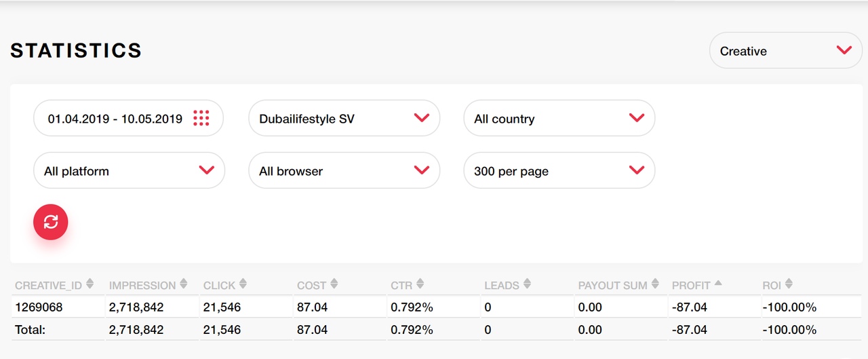Open the All country dropdown
The height and width of the screenshot is (359, 868).
tap(559, 118)
